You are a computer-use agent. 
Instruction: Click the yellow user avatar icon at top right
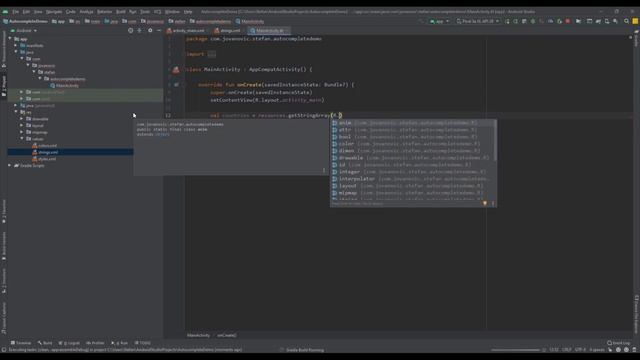click(635, 21)
